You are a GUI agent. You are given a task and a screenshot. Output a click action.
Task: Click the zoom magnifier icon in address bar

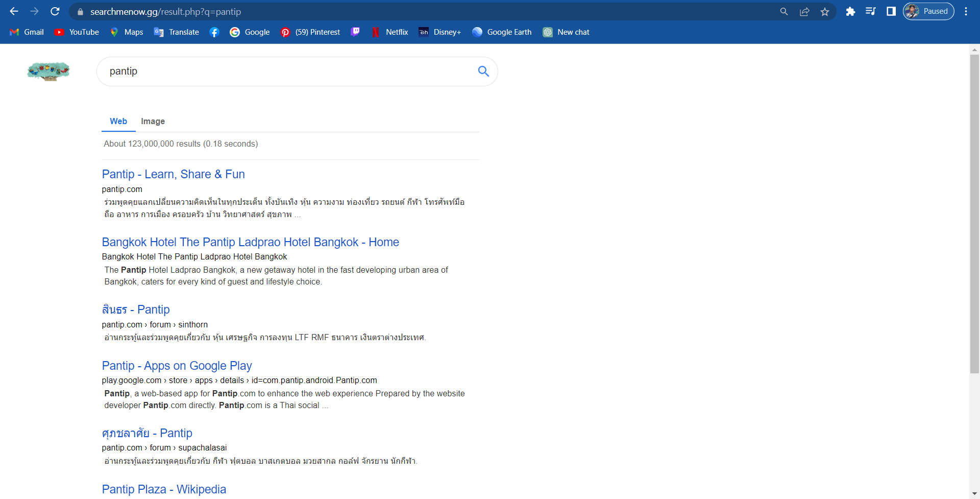tap(784, 11)
